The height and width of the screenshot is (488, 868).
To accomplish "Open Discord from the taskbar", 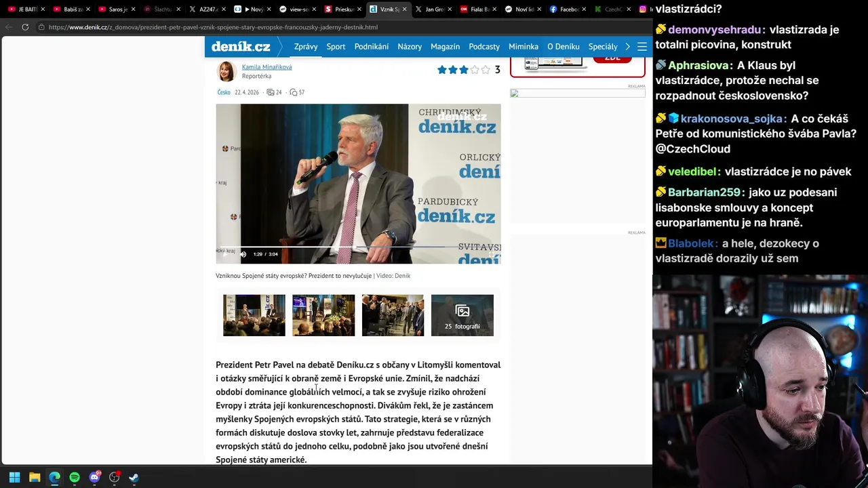I will [95, 477].
